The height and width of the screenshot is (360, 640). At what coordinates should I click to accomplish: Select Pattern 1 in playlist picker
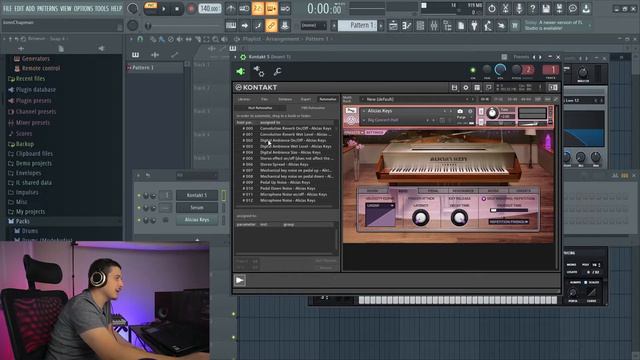155,68
